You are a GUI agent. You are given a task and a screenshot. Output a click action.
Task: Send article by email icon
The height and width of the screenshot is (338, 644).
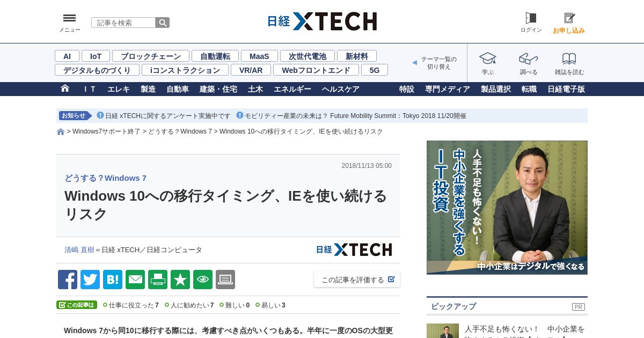(x=135, y=280)
